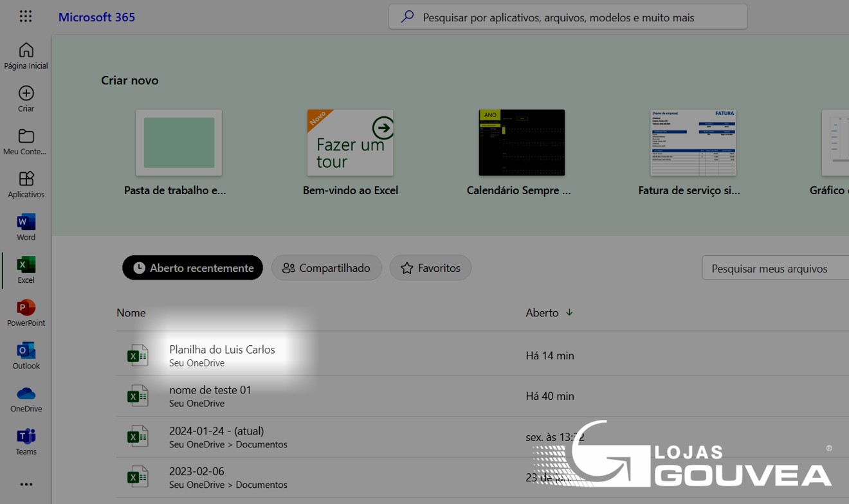
Task: Sort by the Aberto column header
Action: (x=542, y=312)
